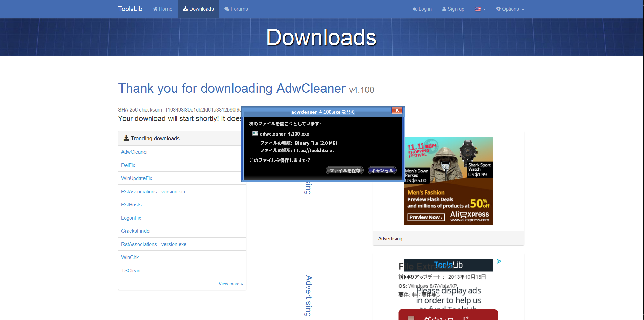
Task: Open the WinUpdateFix download link
Action: pos(137,178)
